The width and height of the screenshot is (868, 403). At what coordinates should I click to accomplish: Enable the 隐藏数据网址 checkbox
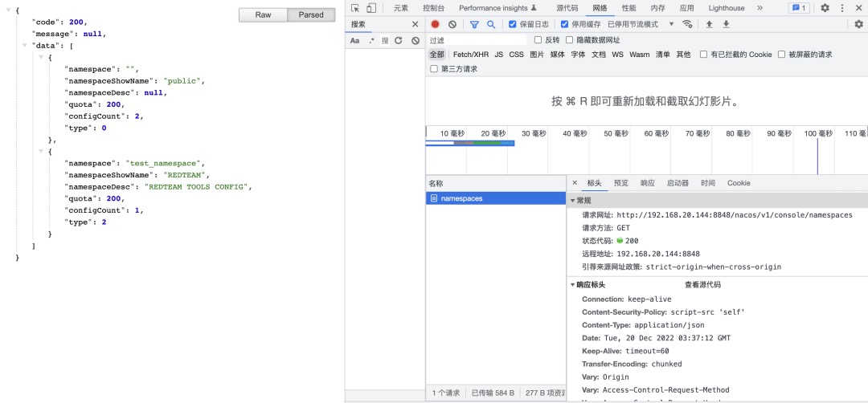tap(570, 40)
